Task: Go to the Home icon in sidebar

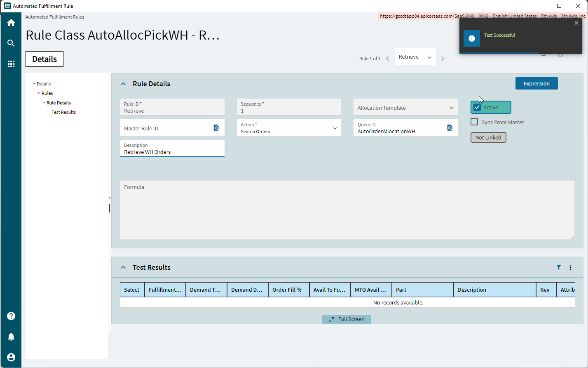Action: click(11, 23)
